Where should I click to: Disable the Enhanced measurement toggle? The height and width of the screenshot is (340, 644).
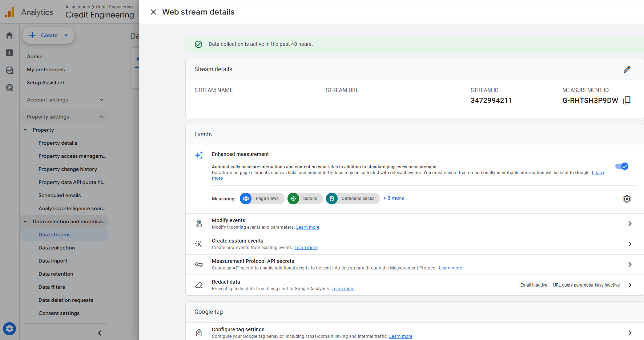coord(622,166)
